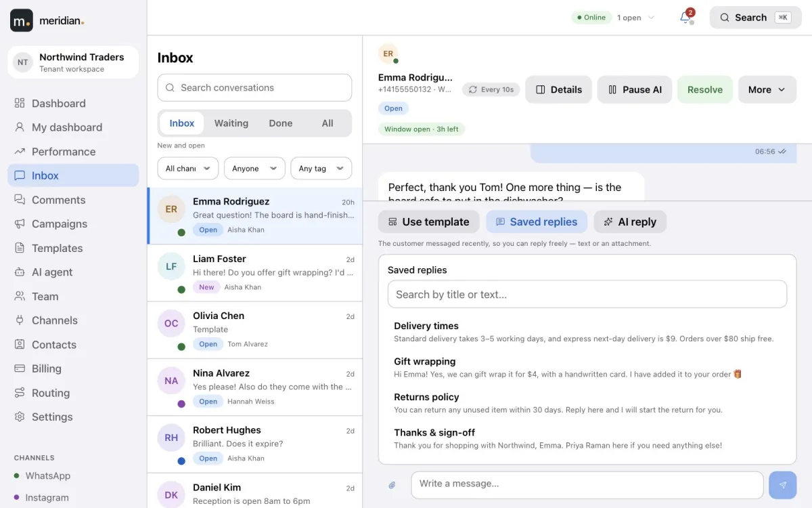
Task: Open the Northwind Traders workspace switcher
Action: (73, 62)
